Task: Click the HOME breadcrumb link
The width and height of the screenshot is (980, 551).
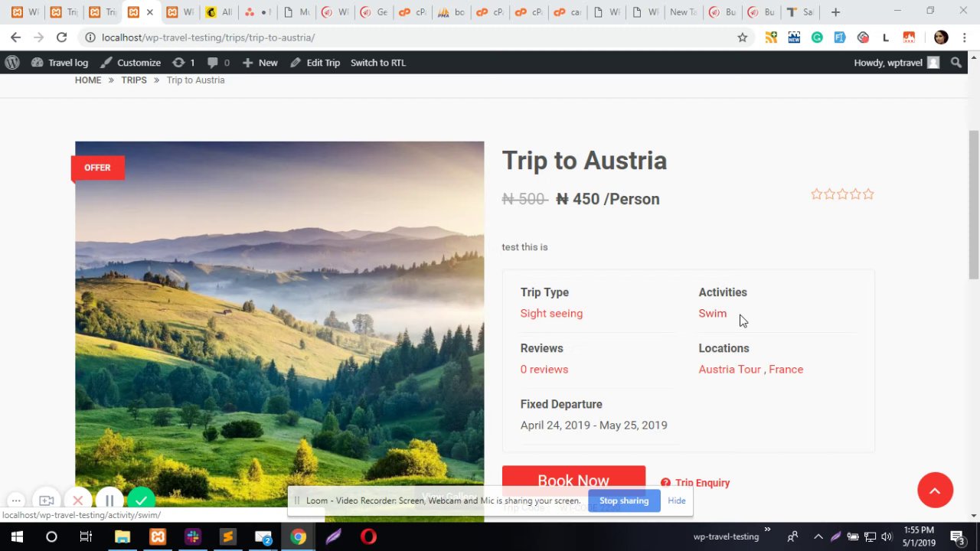Action: click(x=88, y=80)
